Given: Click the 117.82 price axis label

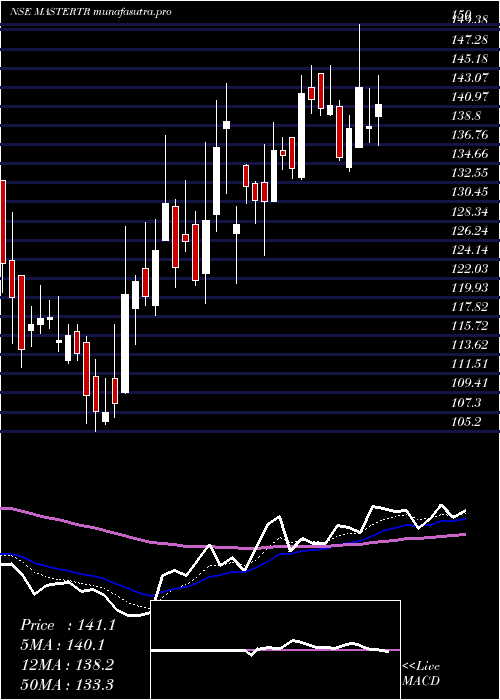Looking at the screenshot, I should tap(471, 307).
